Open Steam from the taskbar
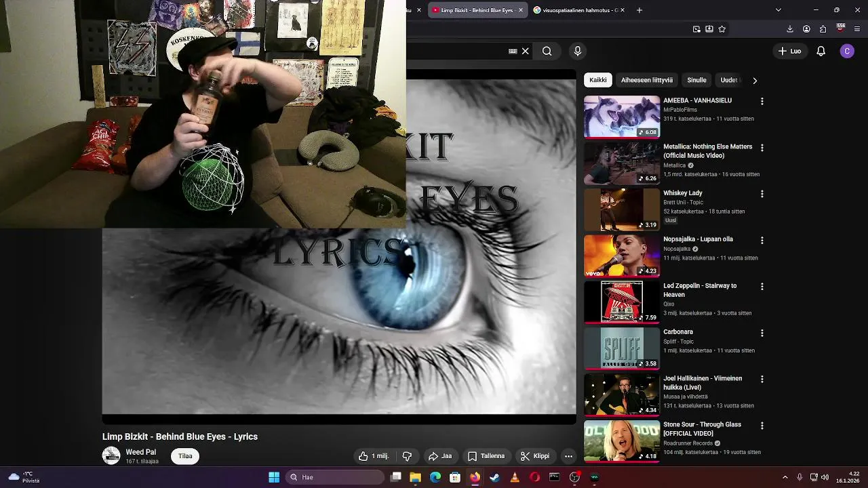 tap(495, 477)
